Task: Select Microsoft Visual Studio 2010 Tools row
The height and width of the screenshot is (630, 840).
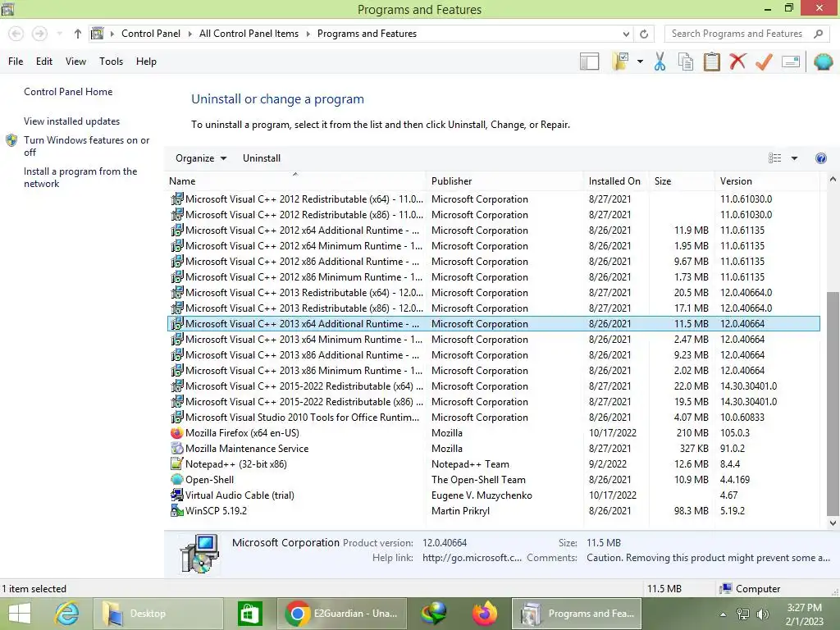Action: coord(493,418)
